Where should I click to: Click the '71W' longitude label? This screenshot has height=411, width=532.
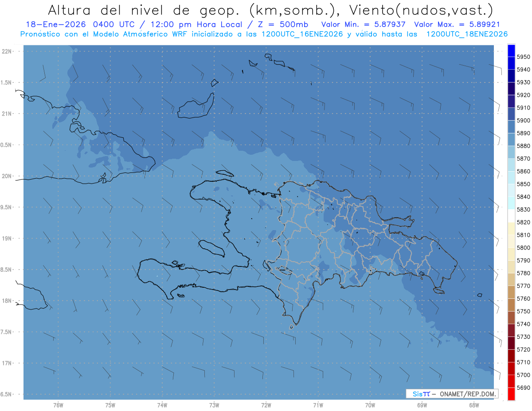click(x=318, y=405)
